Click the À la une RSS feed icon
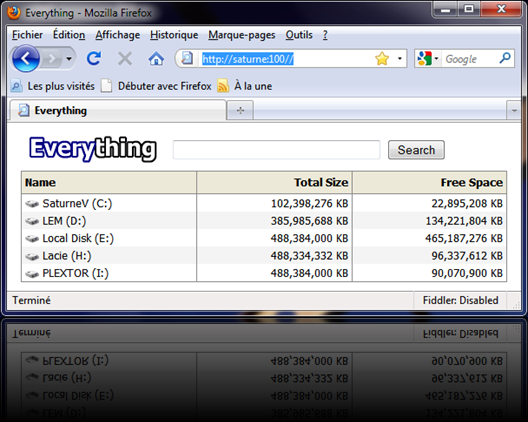The image size is (528, 422). 223,86
